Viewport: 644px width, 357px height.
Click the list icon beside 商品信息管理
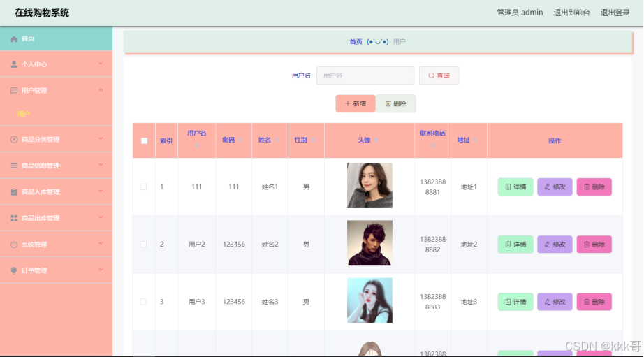pos(14,166)
